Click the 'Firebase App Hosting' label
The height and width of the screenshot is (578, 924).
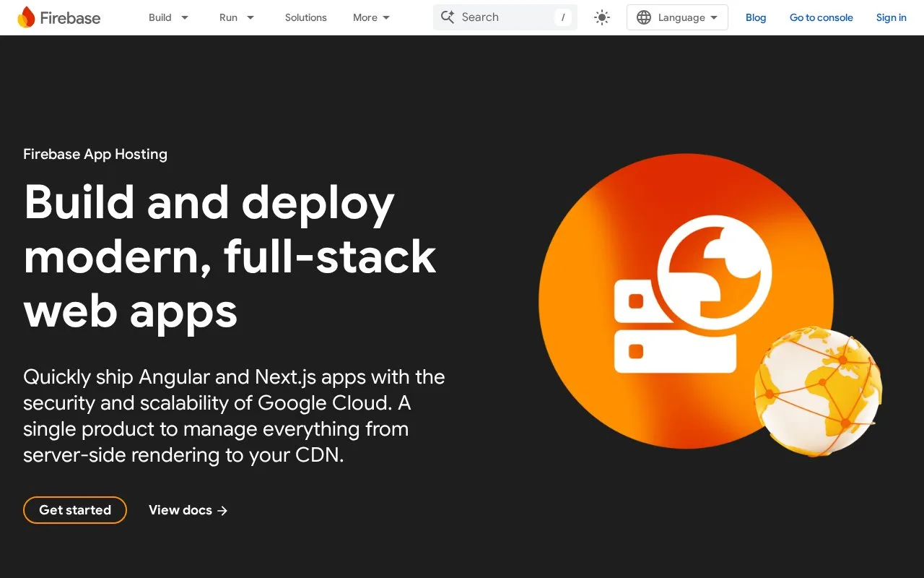(95, 154)
